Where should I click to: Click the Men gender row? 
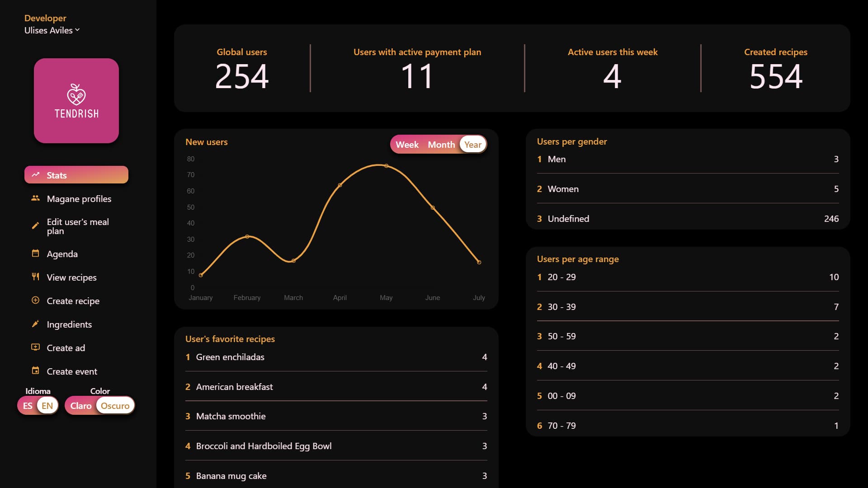[688, 159]
